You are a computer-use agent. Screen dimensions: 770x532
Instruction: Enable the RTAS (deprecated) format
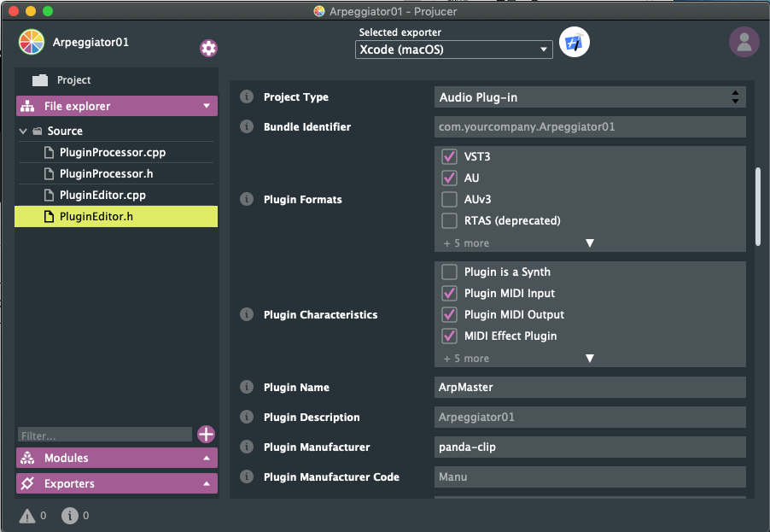449,220
